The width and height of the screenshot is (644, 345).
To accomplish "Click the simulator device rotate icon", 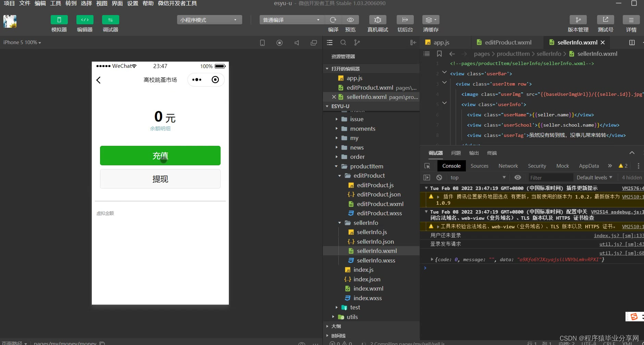I will tap(262, 43).
